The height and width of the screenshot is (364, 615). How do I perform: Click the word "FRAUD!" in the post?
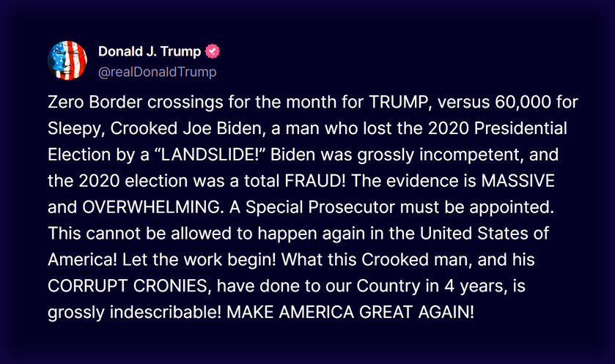pos(315,181)
